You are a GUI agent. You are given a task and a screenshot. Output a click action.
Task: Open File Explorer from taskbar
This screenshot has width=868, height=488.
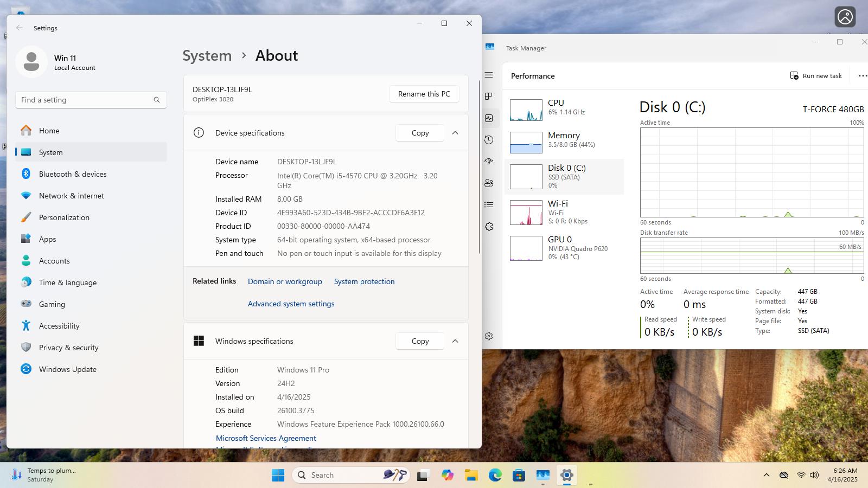click(471, 475)
